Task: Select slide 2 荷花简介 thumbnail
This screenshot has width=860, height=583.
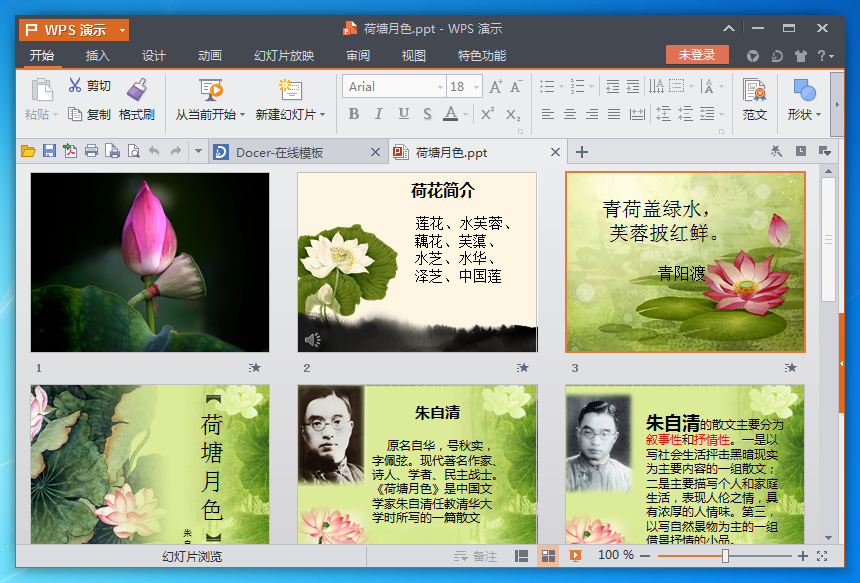Action: 417,262
